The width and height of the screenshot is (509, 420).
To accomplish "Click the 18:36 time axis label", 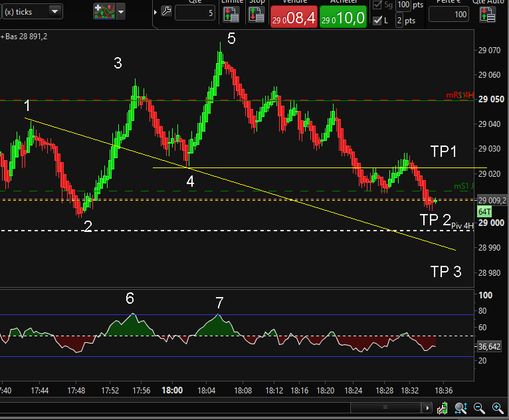I will tap(444, 390).
